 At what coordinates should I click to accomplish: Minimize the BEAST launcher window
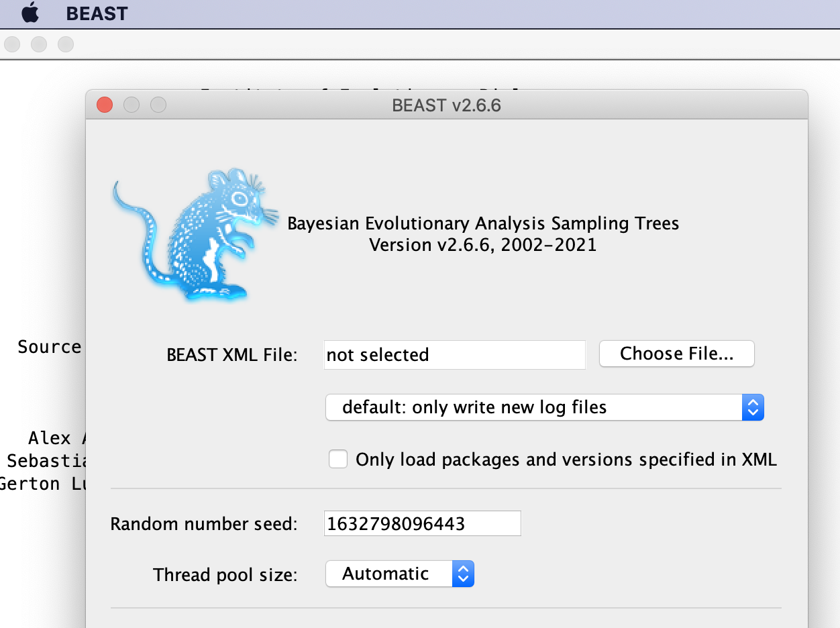pos(132,105)
